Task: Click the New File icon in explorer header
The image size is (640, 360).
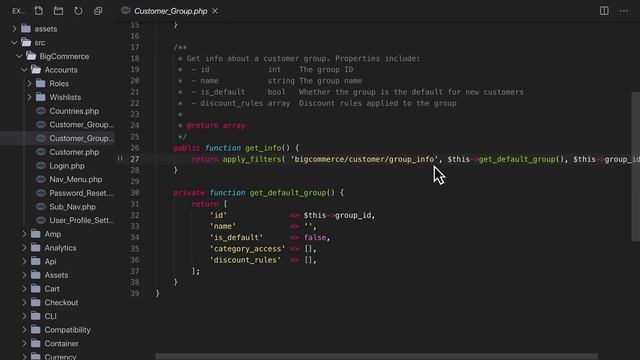Action: click(39, 11)
